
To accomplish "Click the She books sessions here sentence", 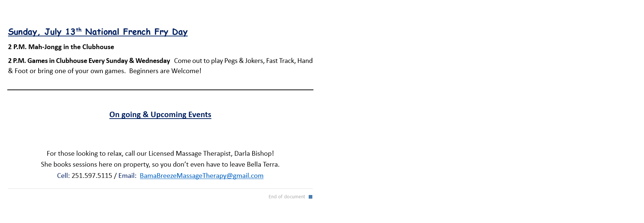I will (160, 164).
